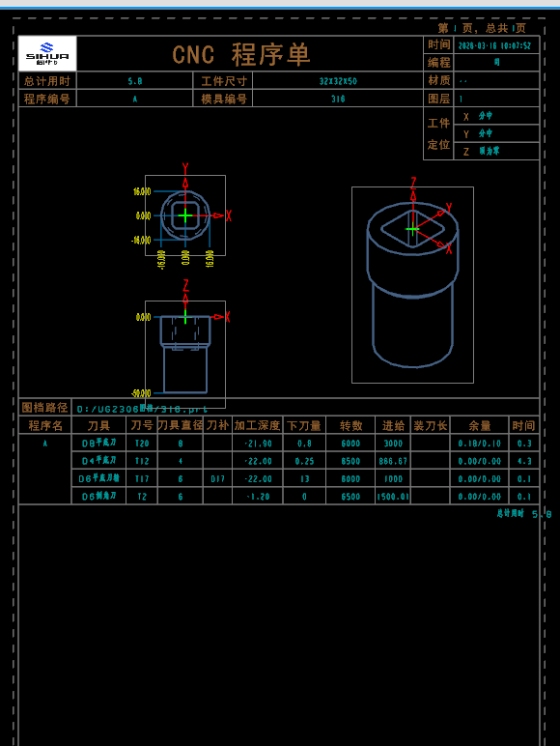Image resolution: width=560 pixels, height=746 pixels.
Task: Click the allowance value 0.18/0.10
Action: [x=479, y=443]
